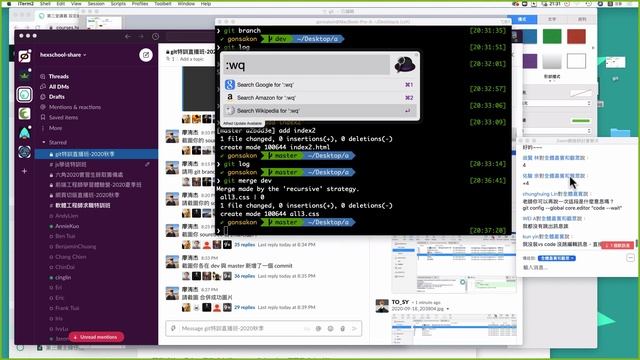Pick the gray gradient style swatch

pyautogui.click(x=552, y=61)
